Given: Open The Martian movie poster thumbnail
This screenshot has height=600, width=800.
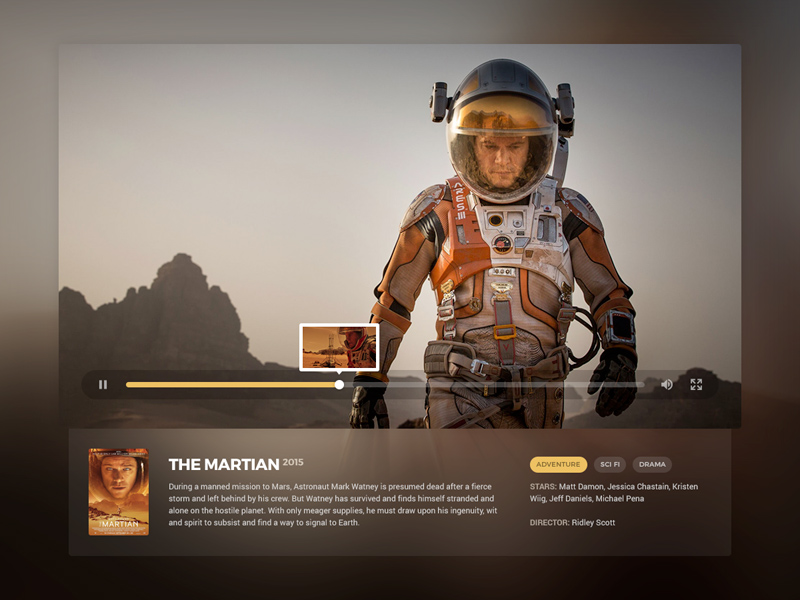Looking at the screenshot, I should (x=118, y=491).
